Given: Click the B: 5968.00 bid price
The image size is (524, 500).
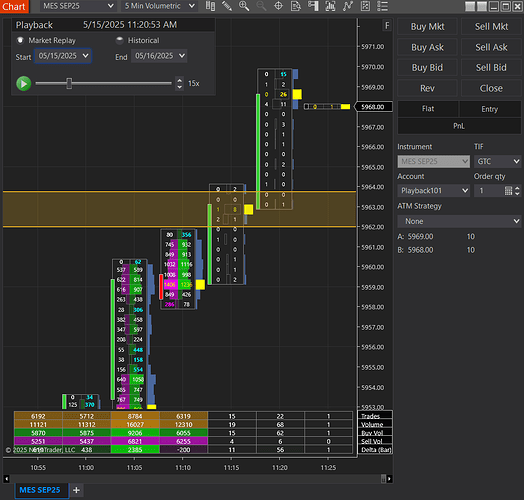Looking at the screenshot, I should pos(415,250).
